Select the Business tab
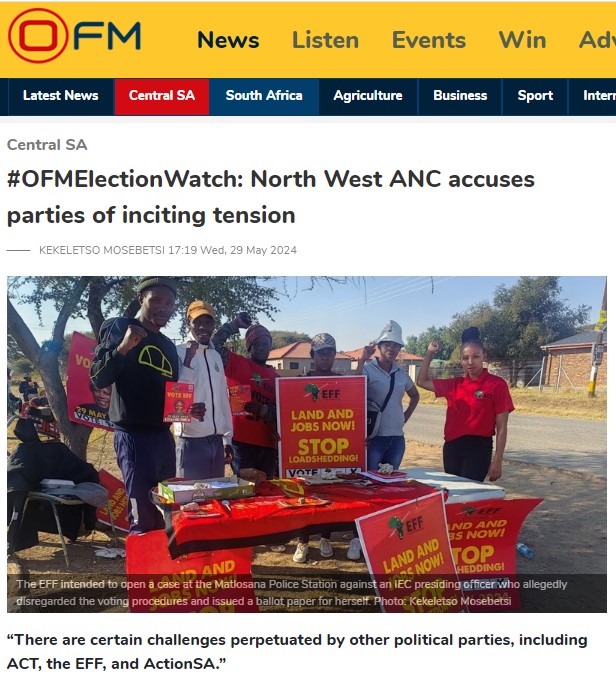Image resolution: width=616 pixels, height=680 pixels. [x=460, y=96]
